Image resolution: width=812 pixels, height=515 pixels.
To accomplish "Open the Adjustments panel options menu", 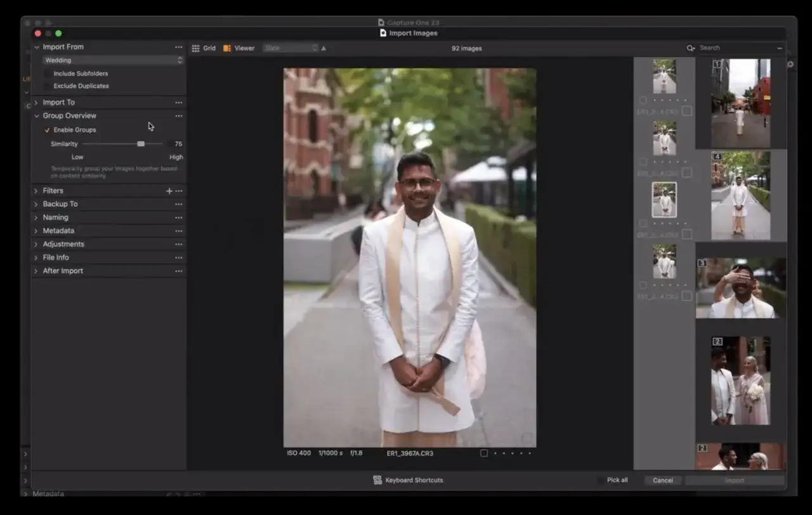I will pyautogui.click(x=179, y=244).
